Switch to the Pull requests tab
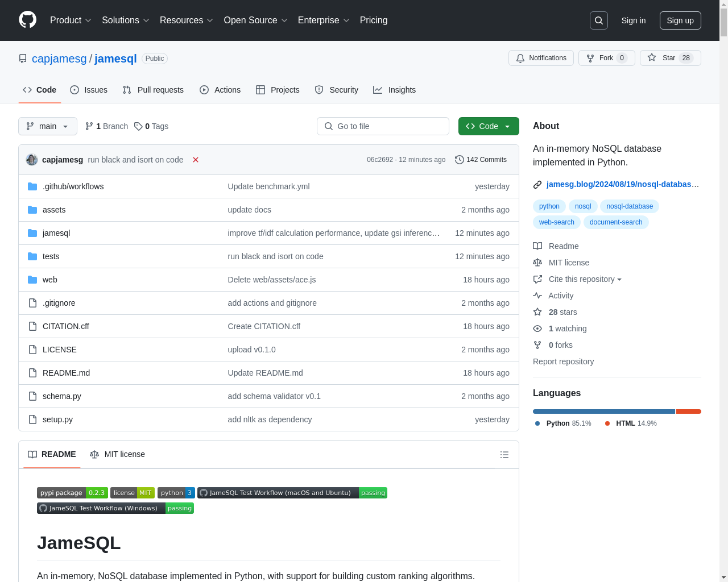The height and width of the screenshot is (582, 728). [153, 90]
